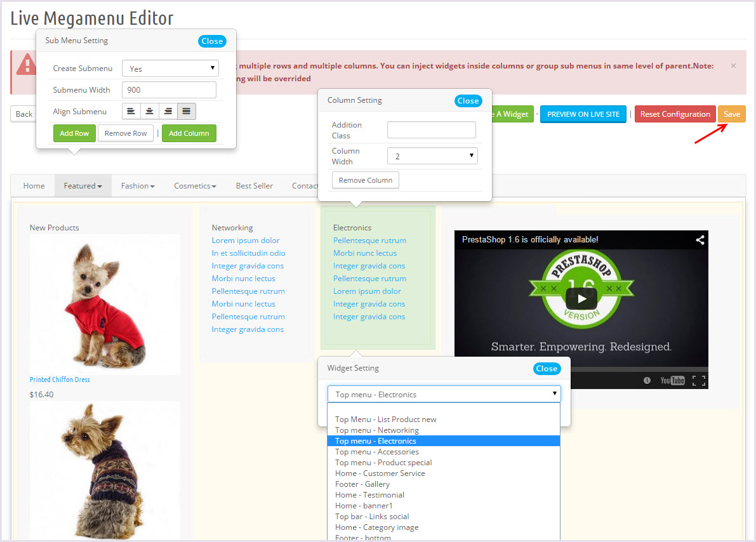Center-align the submenu
Screen dimensions: 756x542
(x=149, y=112)
